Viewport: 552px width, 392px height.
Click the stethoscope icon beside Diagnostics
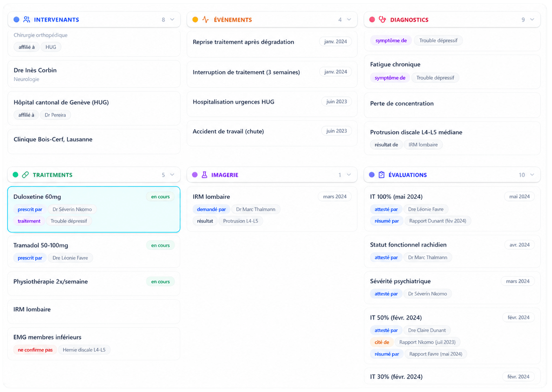click(x=382, y=20)
